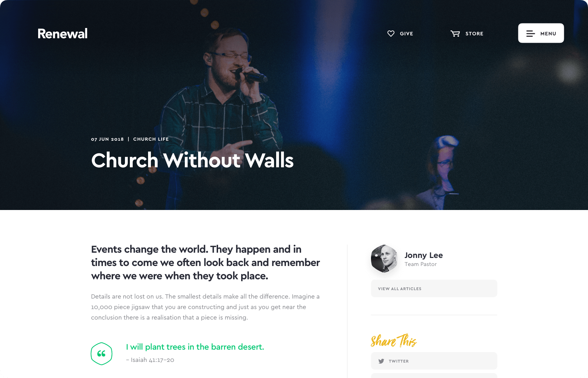
Task: Click the shopping cart Store icon
Action: coord(455,34)
